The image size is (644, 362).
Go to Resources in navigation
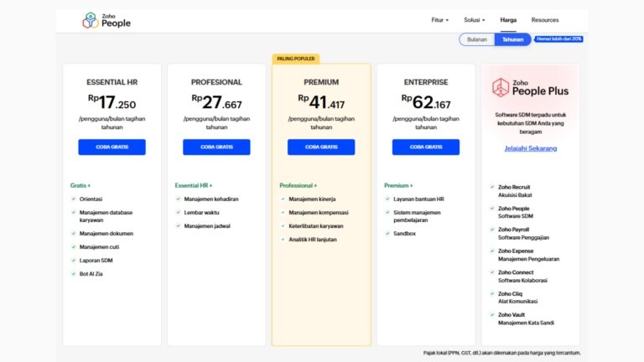coord(544,20)
